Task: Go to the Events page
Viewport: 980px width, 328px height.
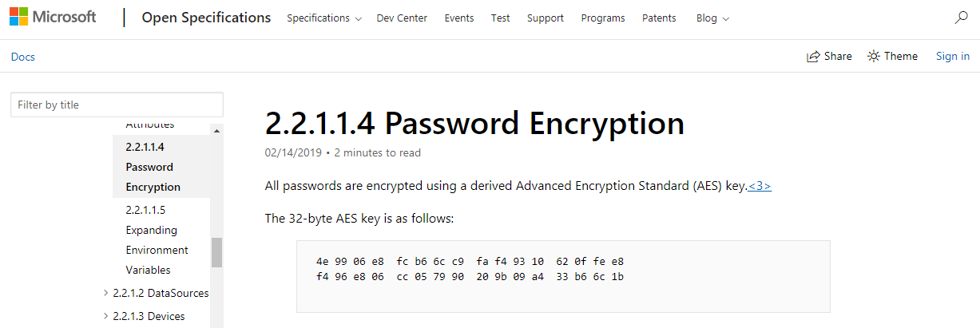Action: click(458, 18)
